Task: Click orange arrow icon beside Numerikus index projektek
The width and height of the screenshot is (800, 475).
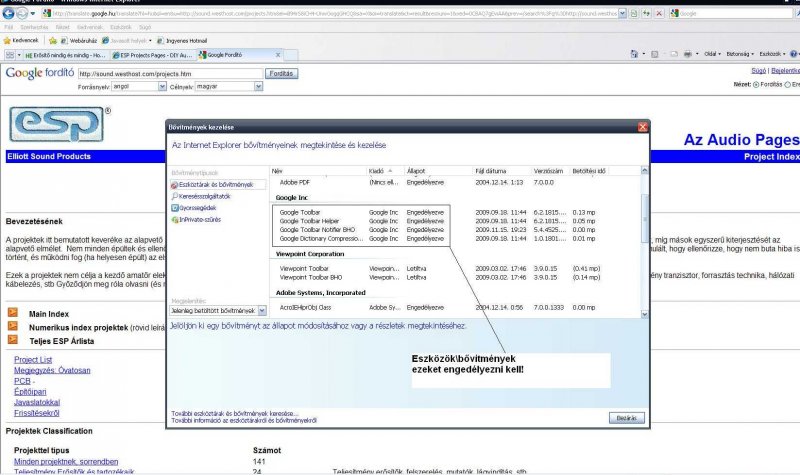Action: click(x=13, y=326)
